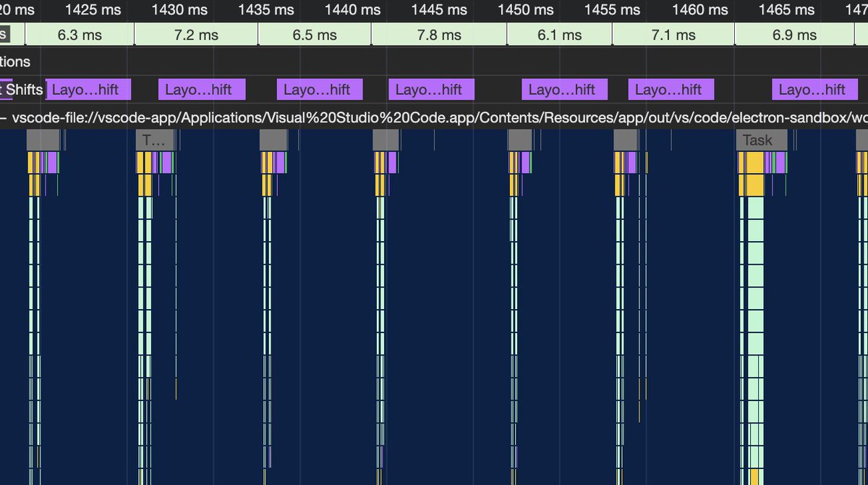Select the 6.1 ms frame block
This screenshot has width=868, height=485.
tap(559, 35)
